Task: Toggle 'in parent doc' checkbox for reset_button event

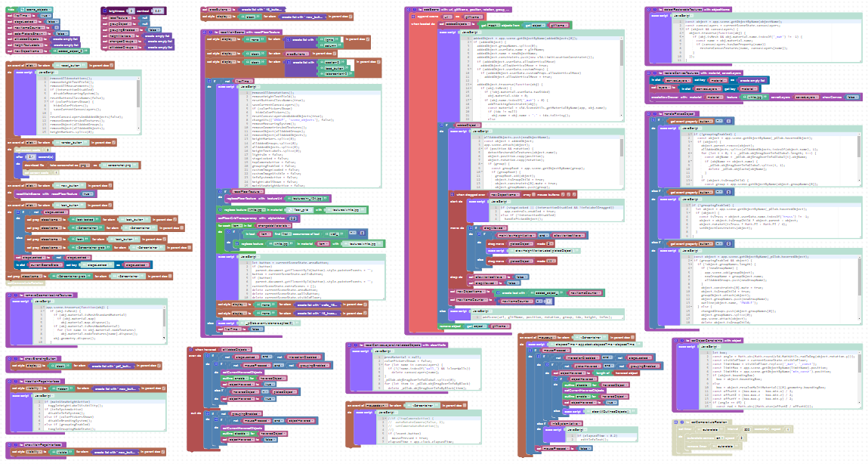Action: click(x=111, y=65)
